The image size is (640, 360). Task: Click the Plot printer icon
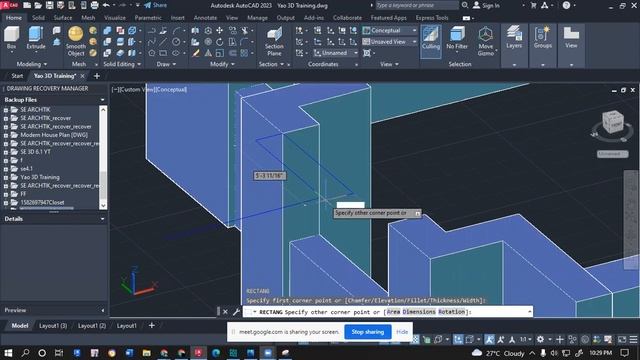[94, 5]
